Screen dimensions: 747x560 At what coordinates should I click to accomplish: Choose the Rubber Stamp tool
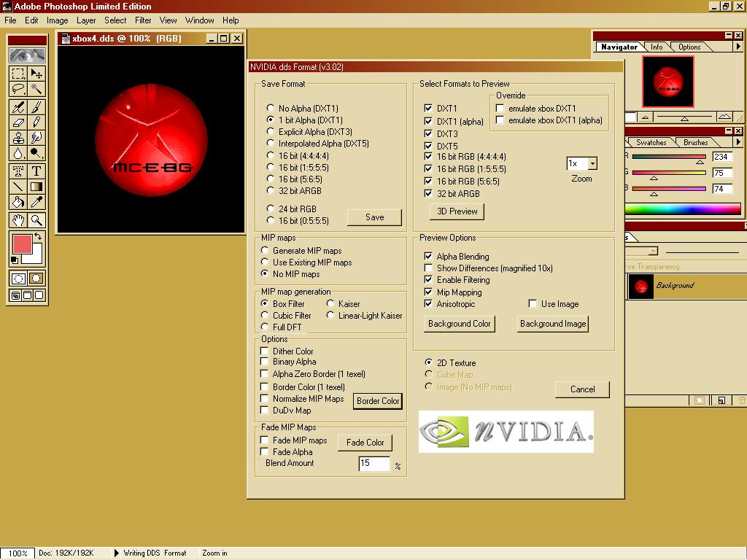(x=18, y=138)
